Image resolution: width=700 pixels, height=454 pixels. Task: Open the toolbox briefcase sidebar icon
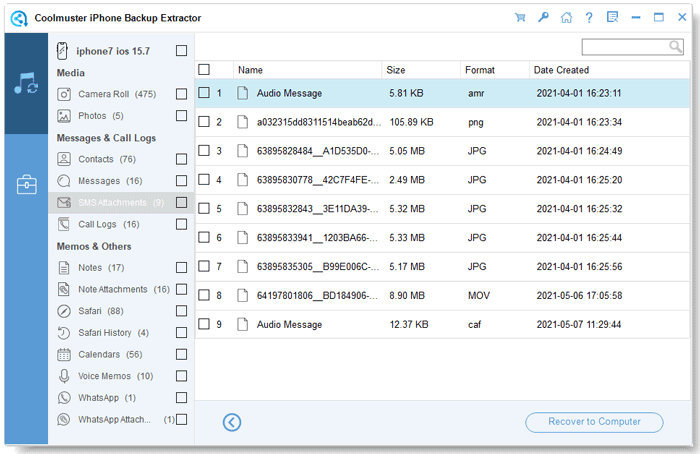pyautogui.click(x=26, y=184)
